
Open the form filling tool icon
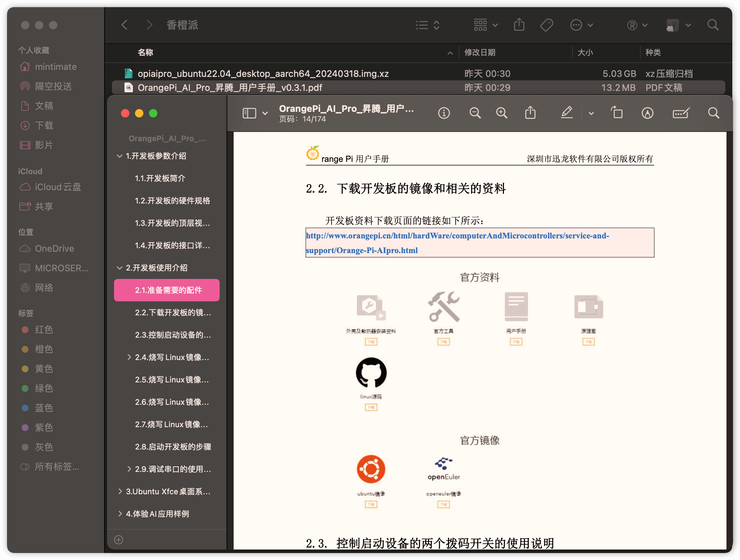tap(681, 113)
